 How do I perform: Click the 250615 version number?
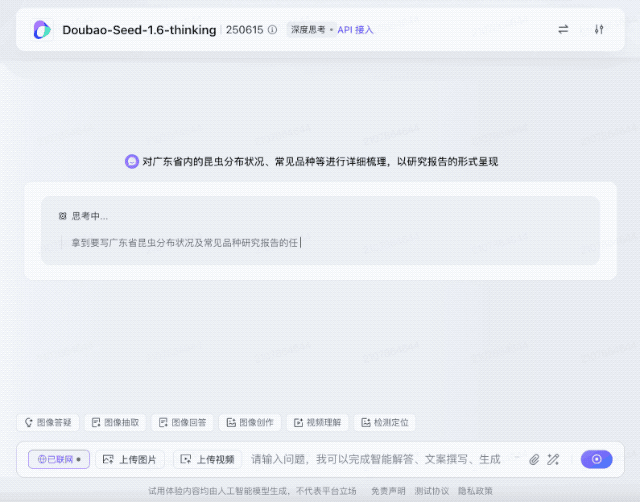click(244, 30)
